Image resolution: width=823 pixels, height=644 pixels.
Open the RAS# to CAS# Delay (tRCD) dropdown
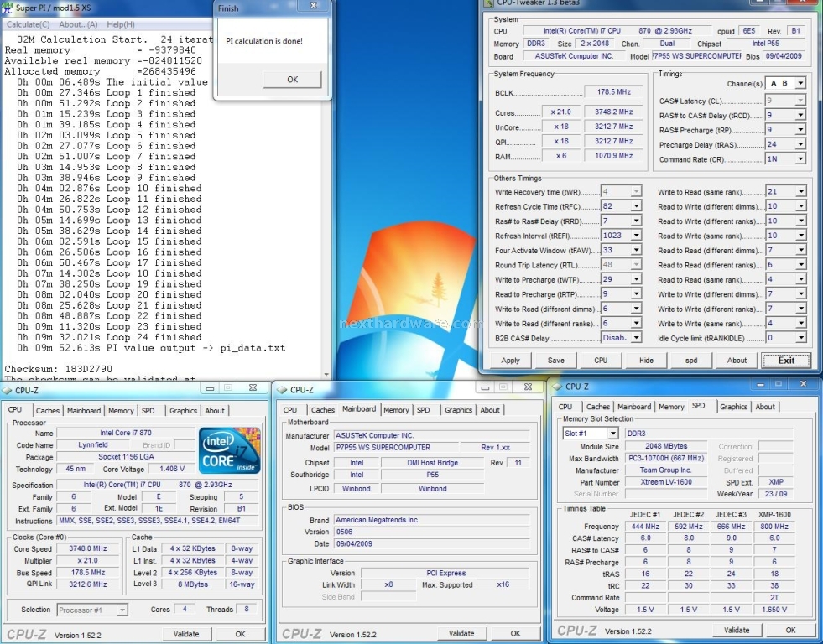800,116
